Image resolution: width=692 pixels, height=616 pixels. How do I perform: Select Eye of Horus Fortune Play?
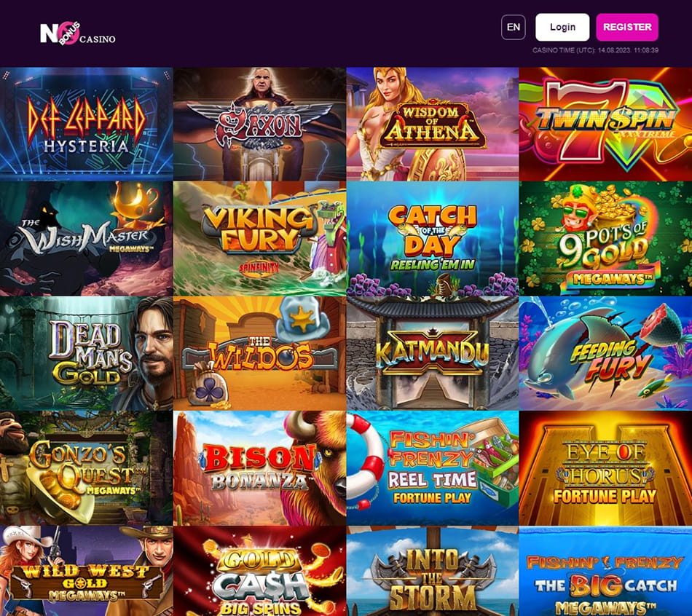click(605, 468)
